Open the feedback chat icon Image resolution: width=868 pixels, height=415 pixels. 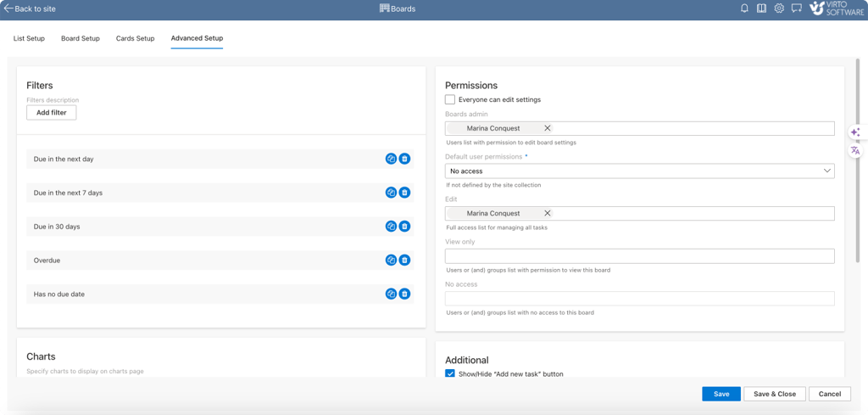pyautogui.click(x=797, y=8)
